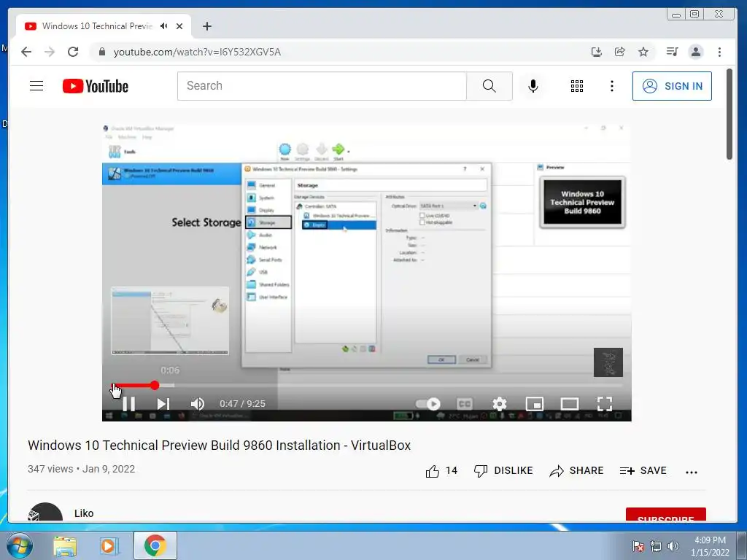Switch to theater mode
747x560 pixels.
pos(569,404)
